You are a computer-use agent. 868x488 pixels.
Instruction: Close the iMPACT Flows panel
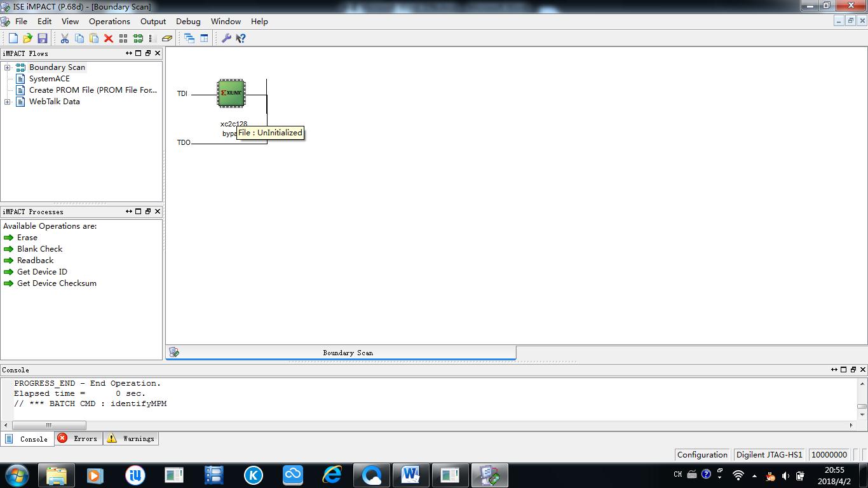(158, 53)
